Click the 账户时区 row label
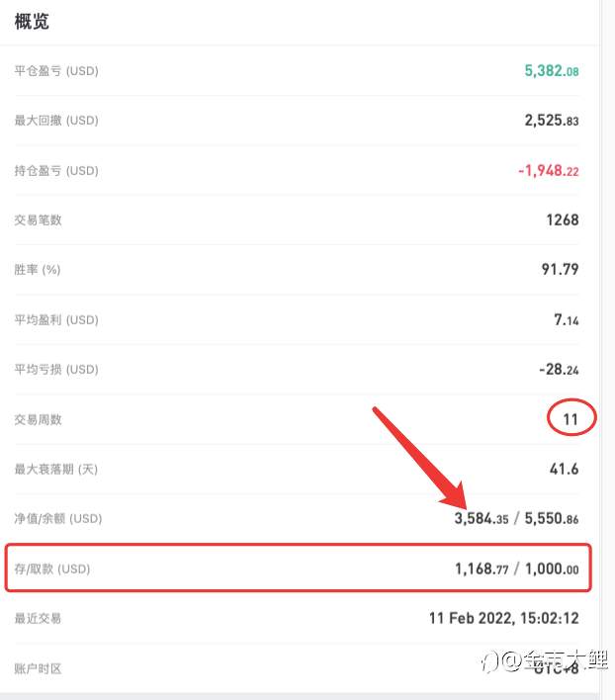615x700 pixels. point(38,668)
